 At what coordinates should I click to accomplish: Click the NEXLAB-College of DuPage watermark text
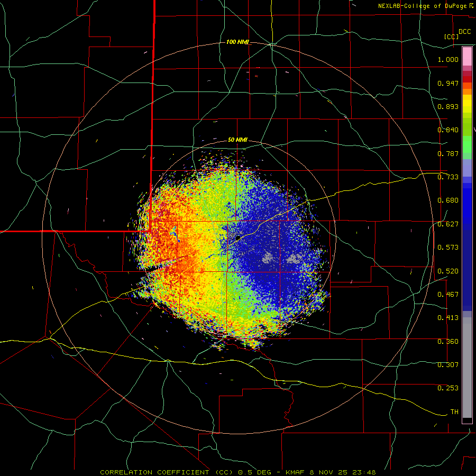[x=423, y=6]
